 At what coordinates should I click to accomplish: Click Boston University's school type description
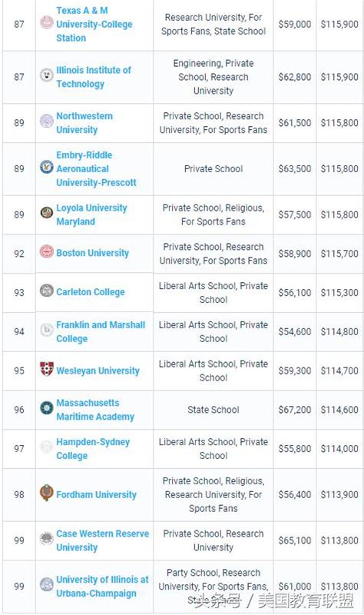213,254
